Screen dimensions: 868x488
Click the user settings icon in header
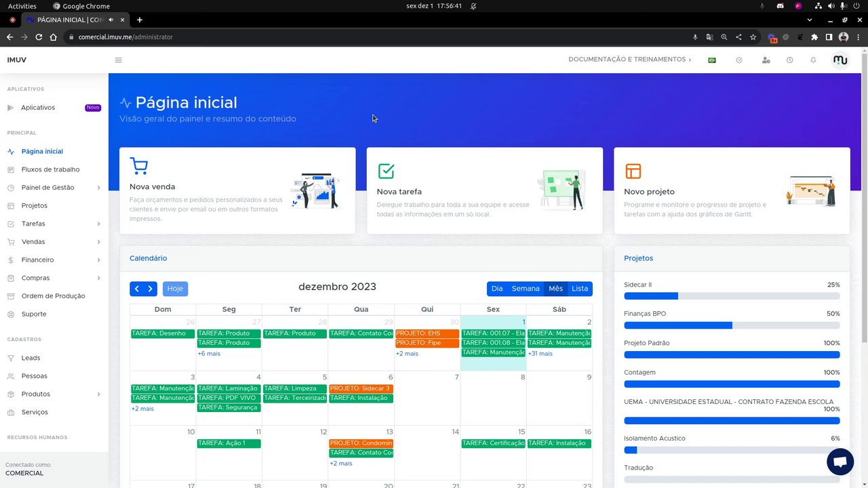[766, 60]
